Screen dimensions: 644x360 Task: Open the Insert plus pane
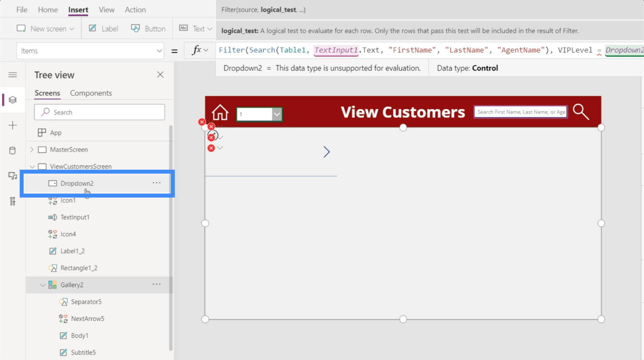point(13,125)
